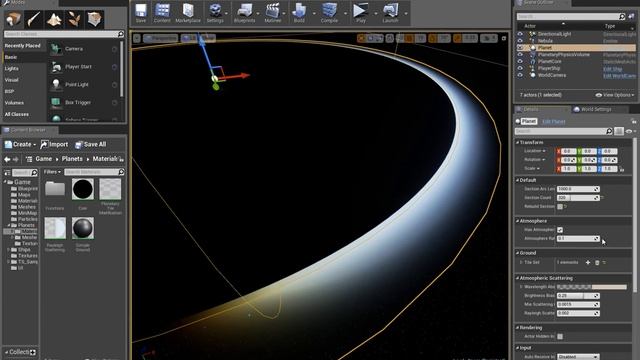Open the Auto Receive Input dropdown
640x360 pixels.
(578, 357)
